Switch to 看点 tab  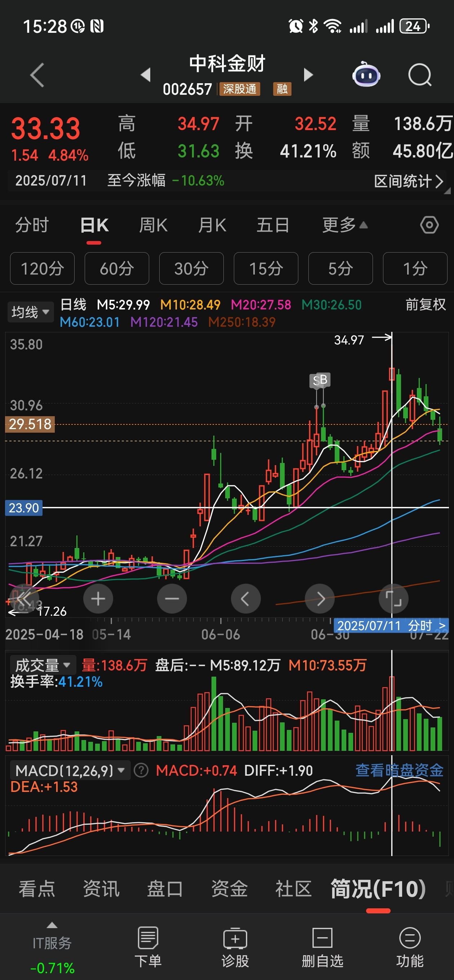(x=37, y=889)
